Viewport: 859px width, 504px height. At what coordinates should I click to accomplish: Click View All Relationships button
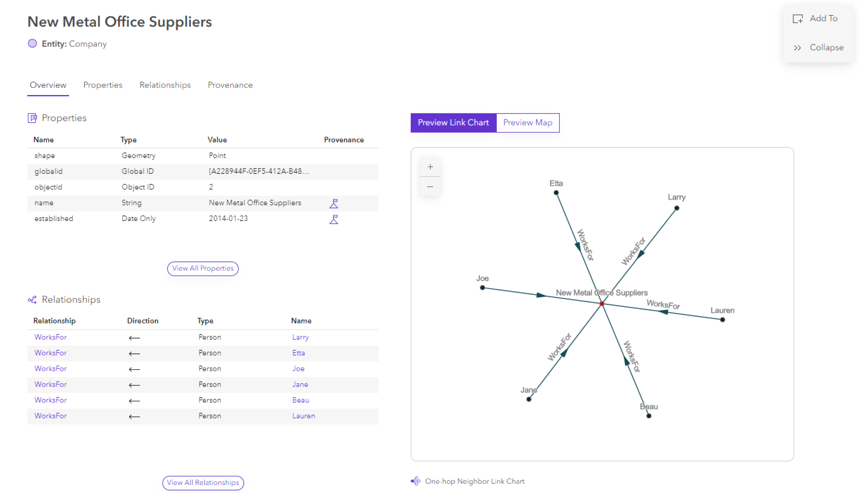(202, 483)
